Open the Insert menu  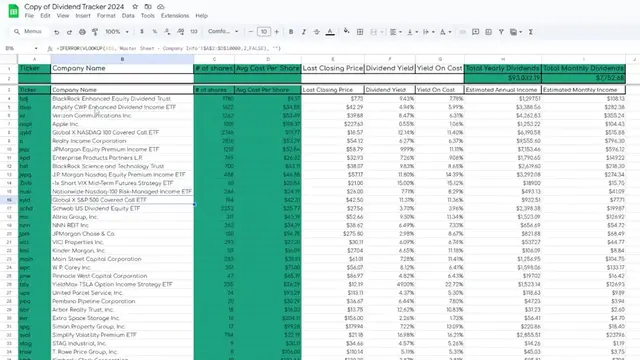click(83, 16)
